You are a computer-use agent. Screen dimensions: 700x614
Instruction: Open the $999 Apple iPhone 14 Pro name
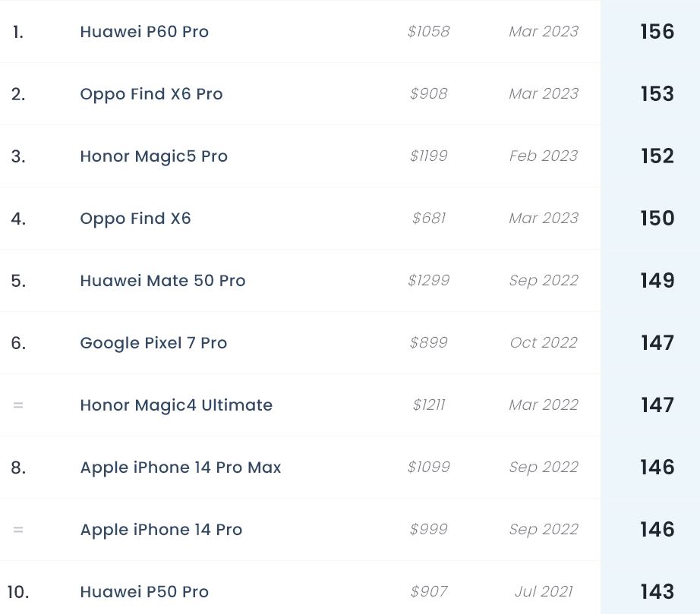pos(161,530)
